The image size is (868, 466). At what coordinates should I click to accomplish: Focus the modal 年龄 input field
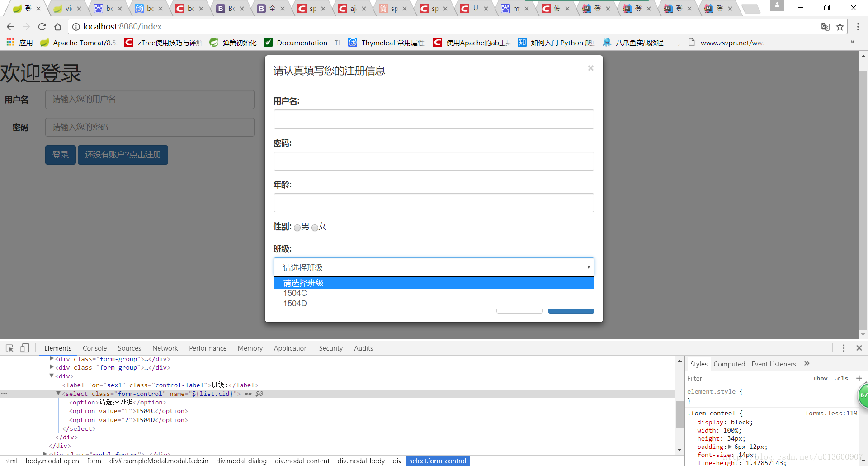tap(434, 203)
